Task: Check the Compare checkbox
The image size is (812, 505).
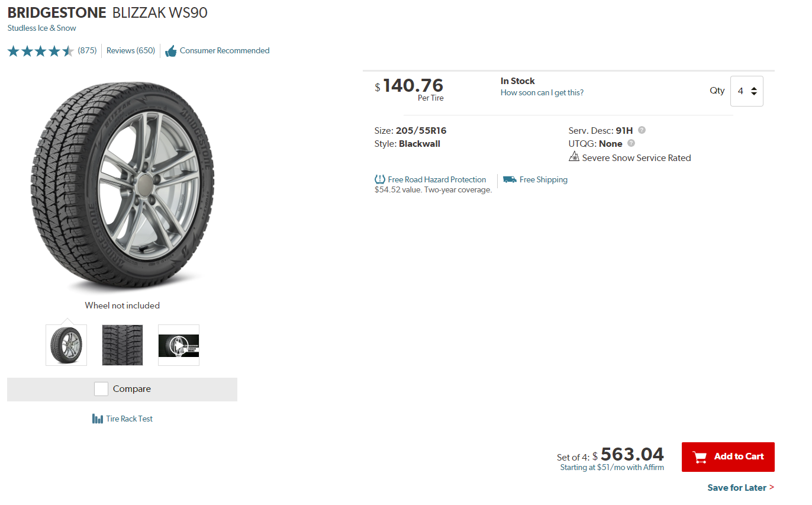Action: coord(101,389)
